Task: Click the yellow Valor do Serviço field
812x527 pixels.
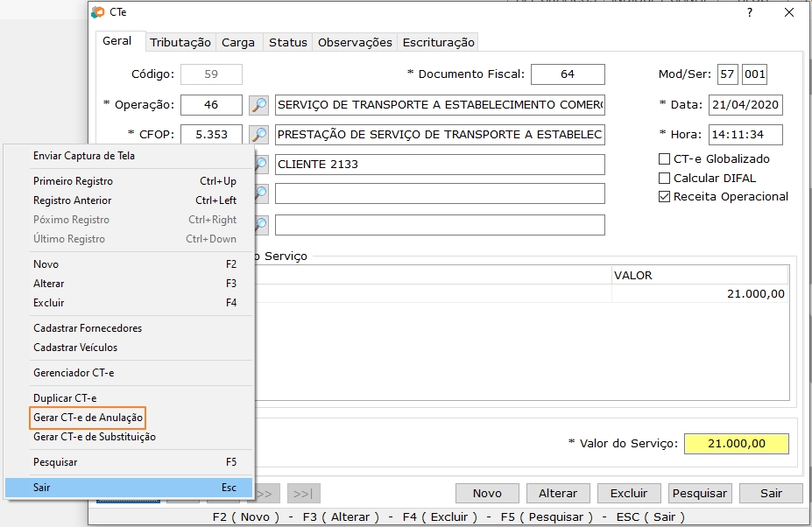Action: (x=736, y=444)
